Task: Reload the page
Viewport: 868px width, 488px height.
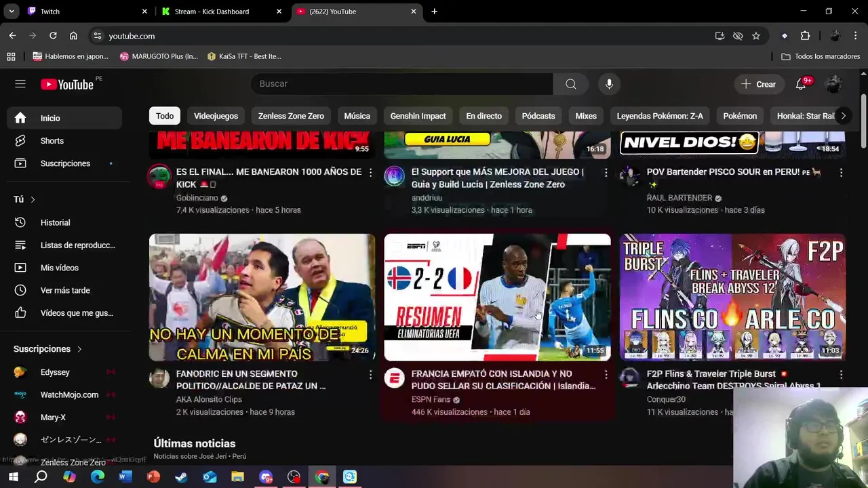Action: 53,36
